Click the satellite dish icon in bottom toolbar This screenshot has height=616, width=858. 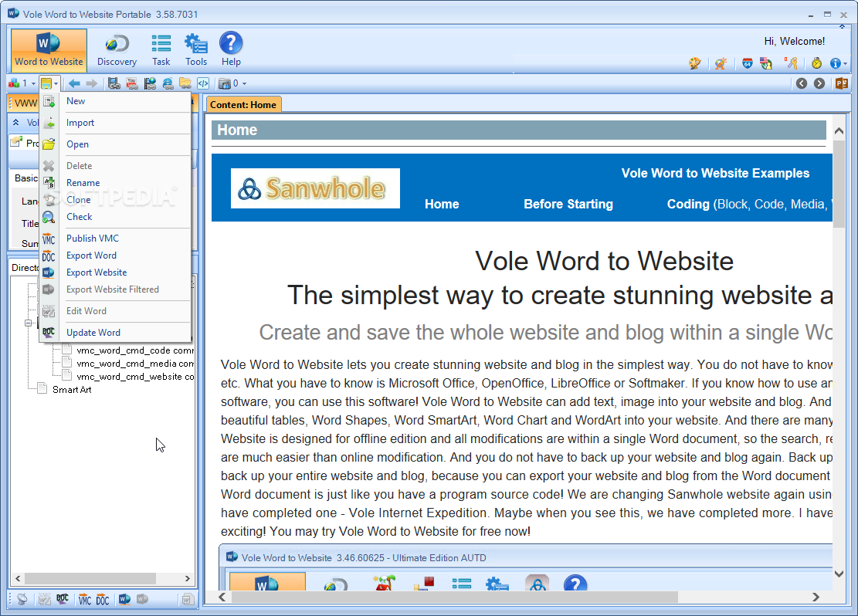pyautogui.click(x=22, y=600)
